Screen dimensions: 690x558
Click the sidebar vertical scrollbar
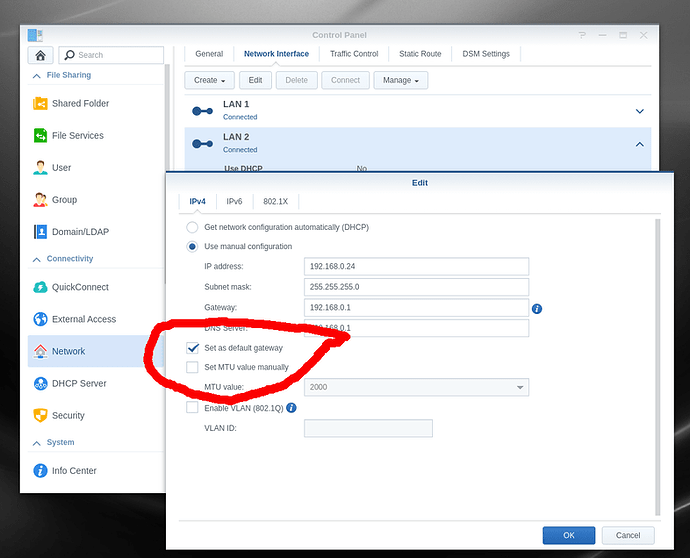click(167, 174)
